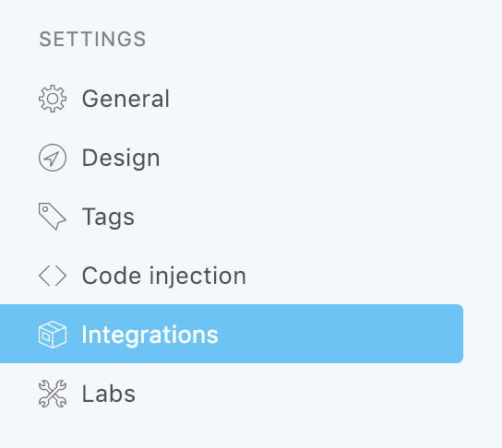The height and width of the screenshot is (448, 502).
Task: Click the word "injection" in the sidebar
Action: coord(197,277)
